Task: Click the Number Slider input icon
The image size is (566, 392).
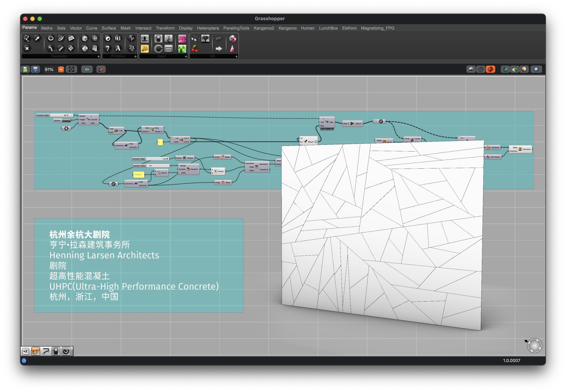Action: click(144, 39)
